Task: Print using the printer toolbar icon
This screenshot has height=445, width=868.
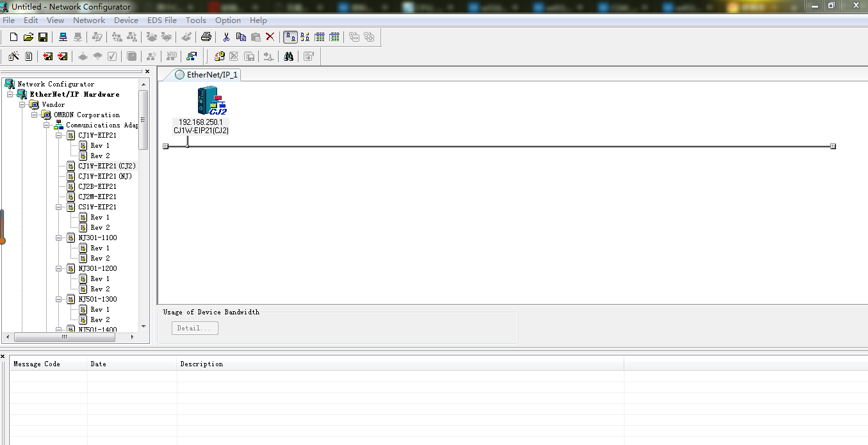Action: point(206,37)
